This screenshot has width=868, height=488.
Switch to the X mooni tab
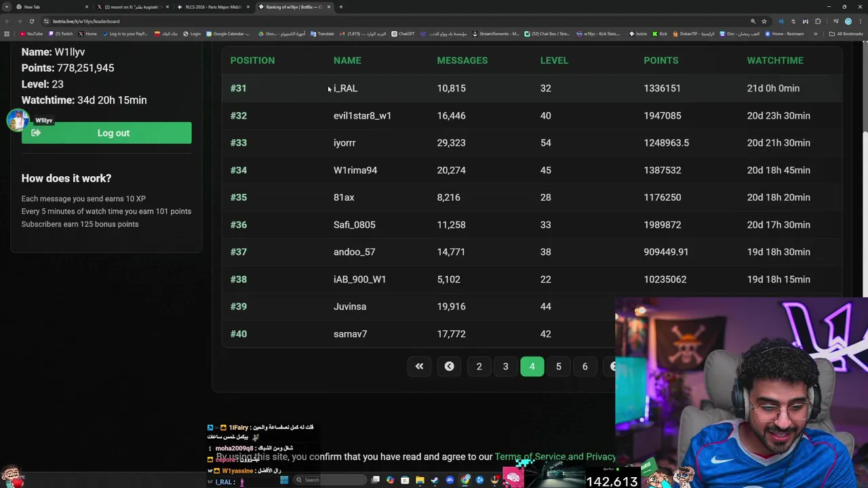click(132, 7)
